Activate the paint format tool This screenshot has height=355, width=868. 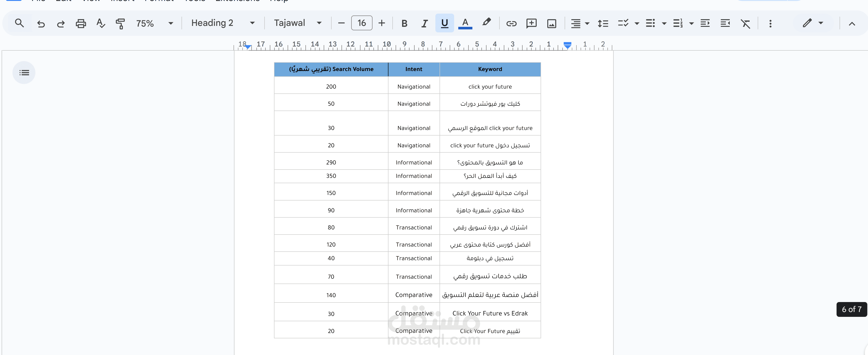point(120,23)
